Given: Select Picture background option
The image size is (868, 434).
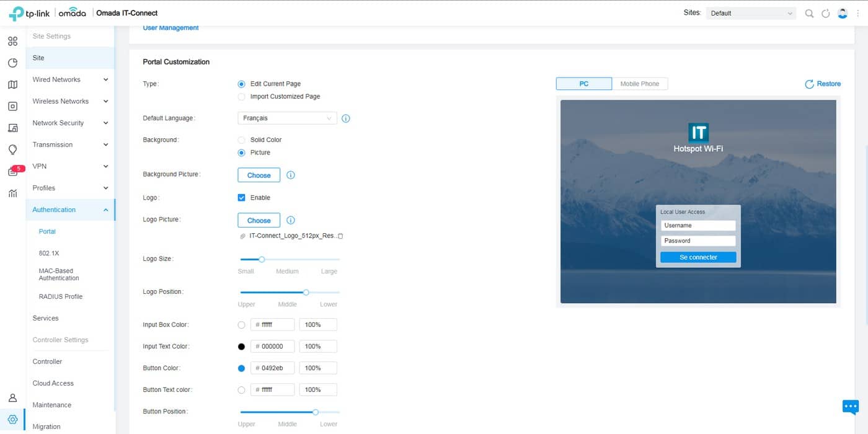Looking at the screenshot, I should pos(242,153).
